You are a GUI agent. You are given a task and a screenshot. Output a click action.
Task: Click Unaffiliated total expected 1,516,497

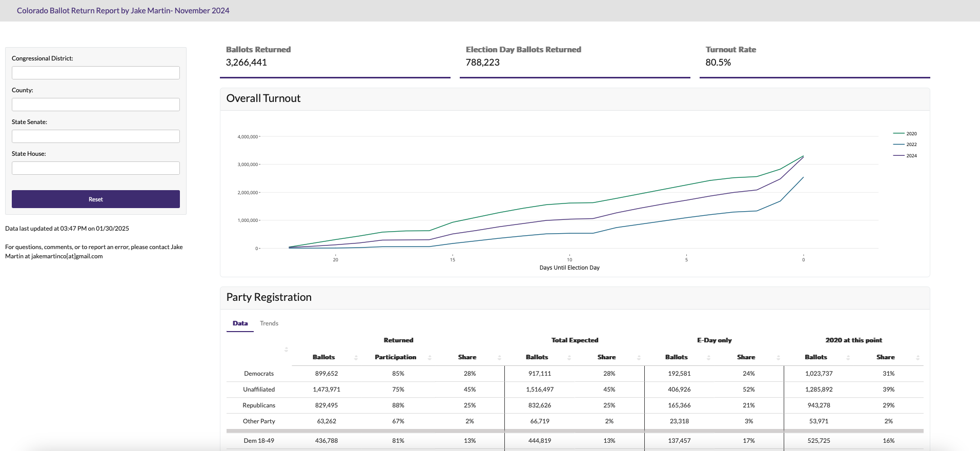[x=540, y=389]
